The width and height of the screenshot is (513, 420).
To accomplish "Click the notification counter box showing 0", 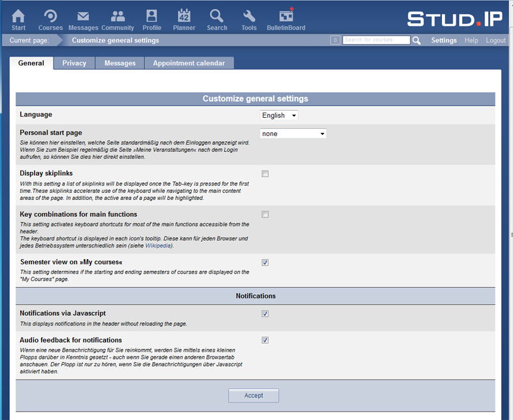I will point(335,40).
